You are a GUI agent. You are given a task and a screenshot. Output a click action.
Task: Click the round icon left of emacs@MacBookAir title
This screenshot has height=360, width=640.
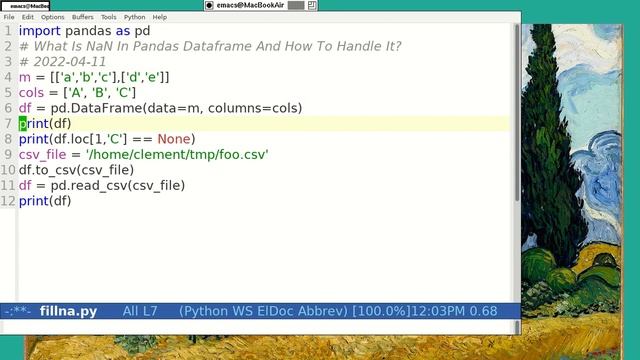(209, 5)
